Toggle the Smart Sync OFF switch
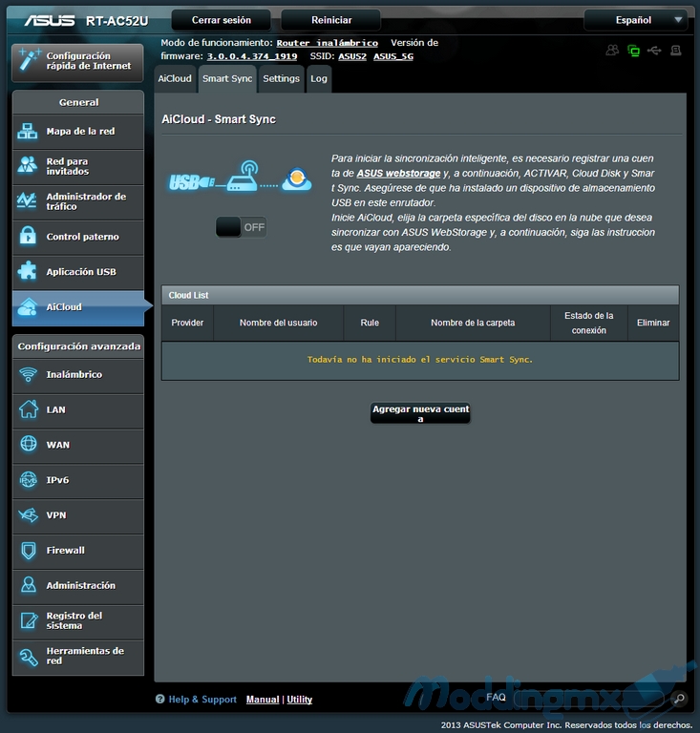The height and width of the screenshot is (733, 700). pos(241,227)
